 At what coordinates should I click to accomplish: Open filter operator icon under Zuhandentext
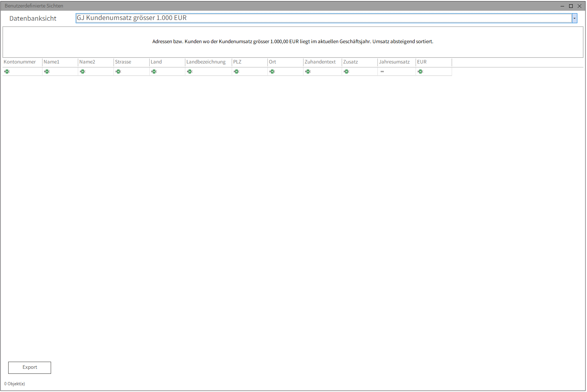point(308,72)
